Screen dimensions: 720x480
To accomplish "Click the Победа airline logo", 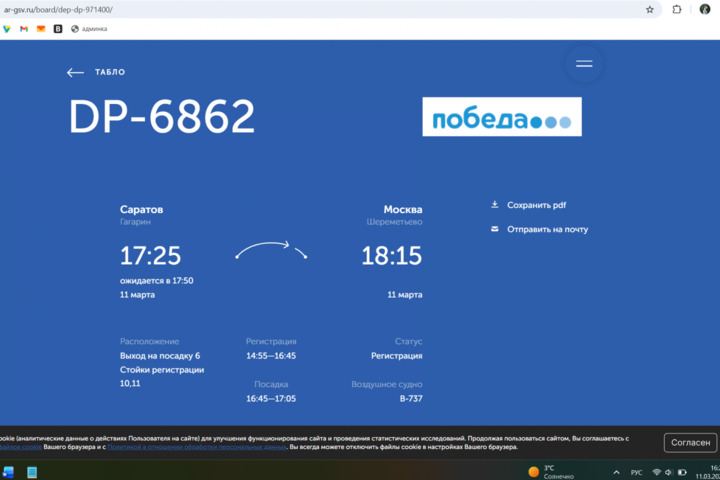I will (x=501, y=117).
